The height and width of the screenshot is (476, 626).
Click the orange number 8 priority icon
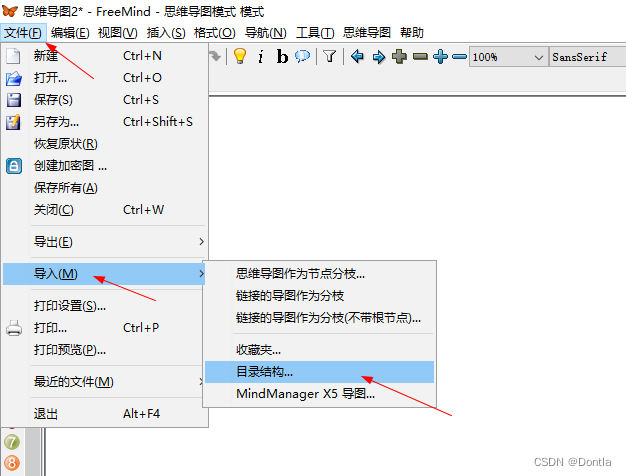(12, 463)
